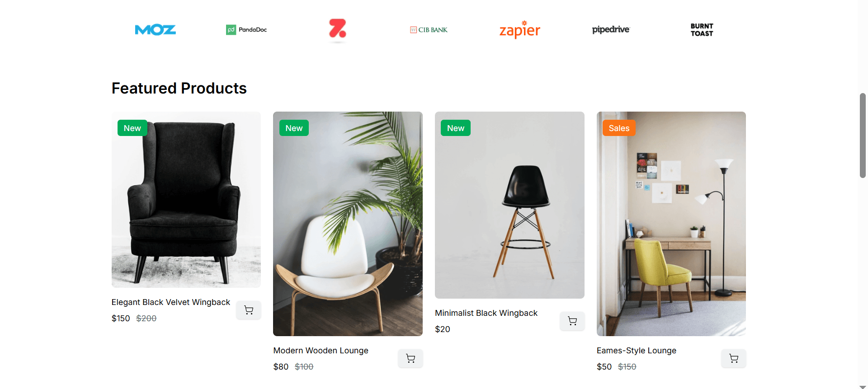Viewport: 868px width, 389px height.
Task: Add Modern Wooden Lounge to cart
Action: click(410, 358)
